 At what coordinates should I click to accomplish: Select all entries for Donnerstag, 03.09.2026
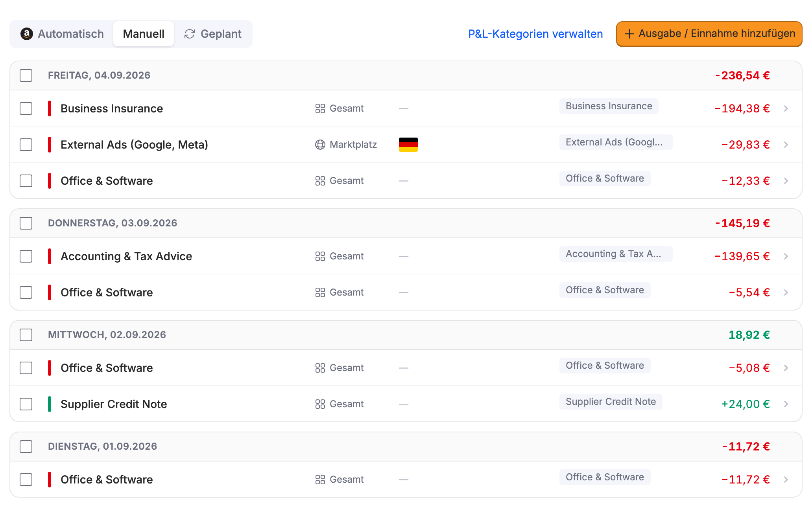(x=26, y=223)
